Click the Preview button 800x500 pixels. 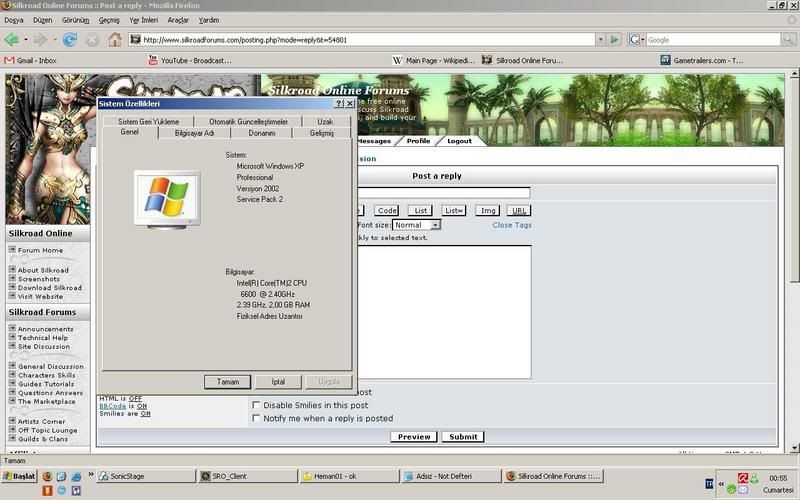click(414, 437)
